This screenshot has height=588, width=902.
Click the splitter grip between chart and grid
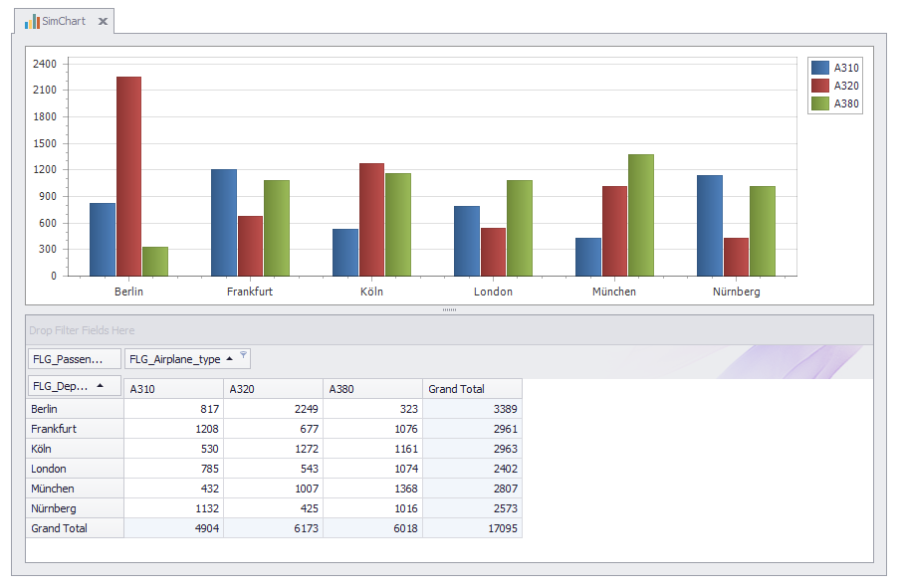pyautogui.click(x=449, y=309)
